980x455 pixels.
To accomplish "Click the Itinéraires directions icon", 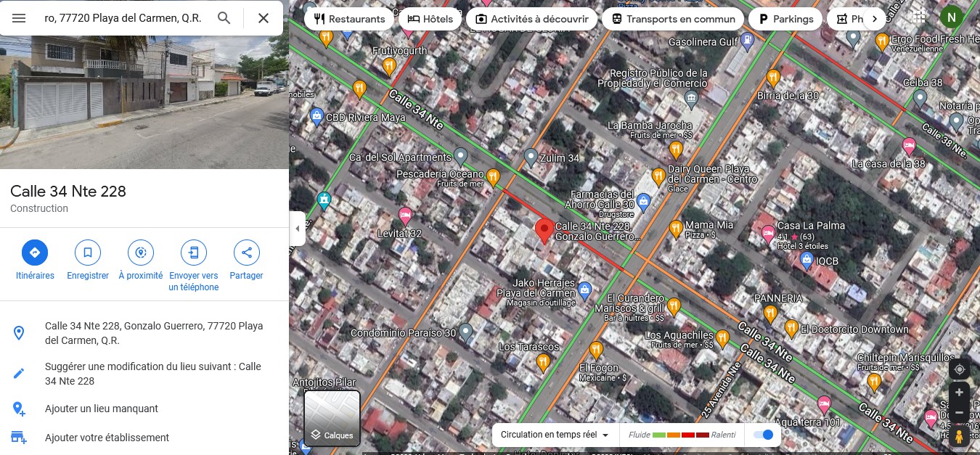I will 34,253.
